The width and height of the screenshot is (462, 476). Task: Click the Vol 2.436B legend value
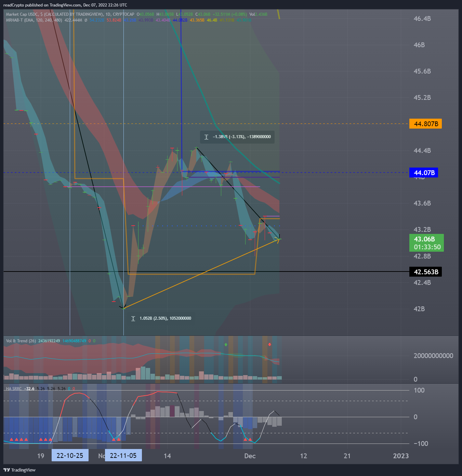[x=258, y=14]
